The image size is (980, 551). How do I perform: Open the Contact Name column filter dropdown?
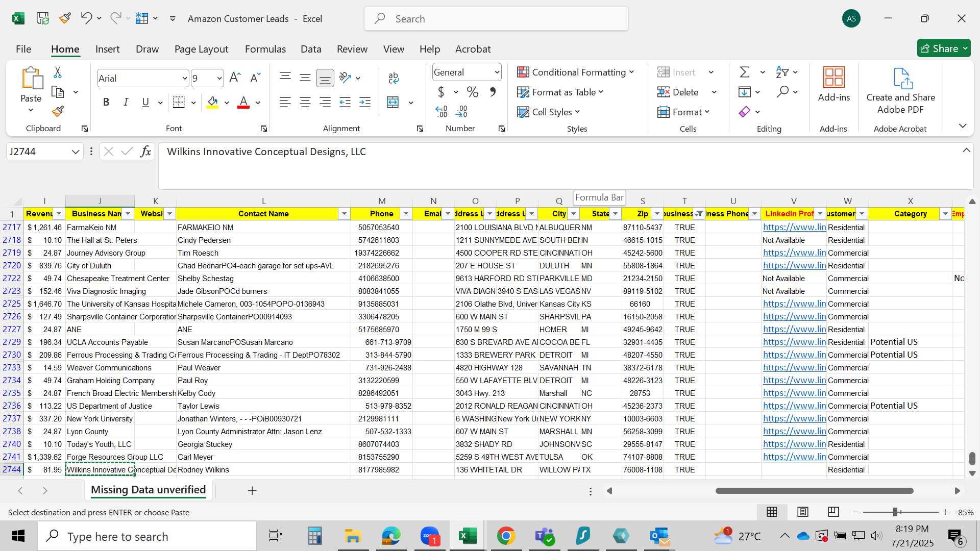coord(345,214)
